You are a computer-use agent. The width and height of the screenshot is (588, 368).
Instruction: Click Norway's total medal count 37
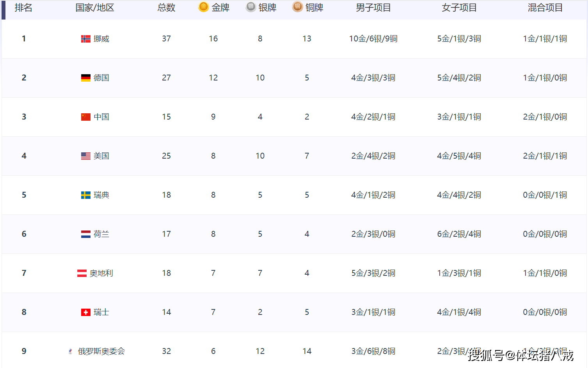click(x=167, y=39)
